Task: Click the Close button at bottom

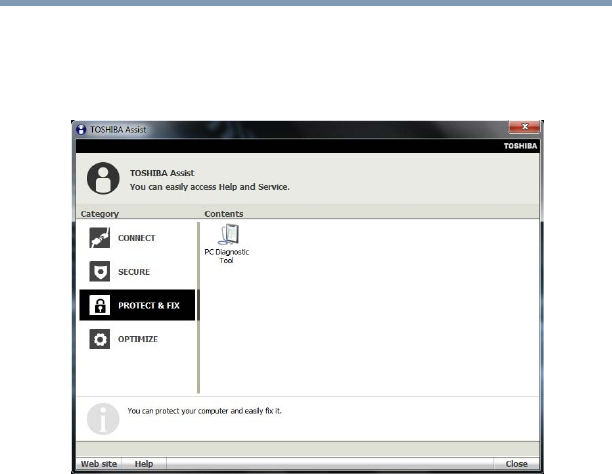Action: pos(516,464)
